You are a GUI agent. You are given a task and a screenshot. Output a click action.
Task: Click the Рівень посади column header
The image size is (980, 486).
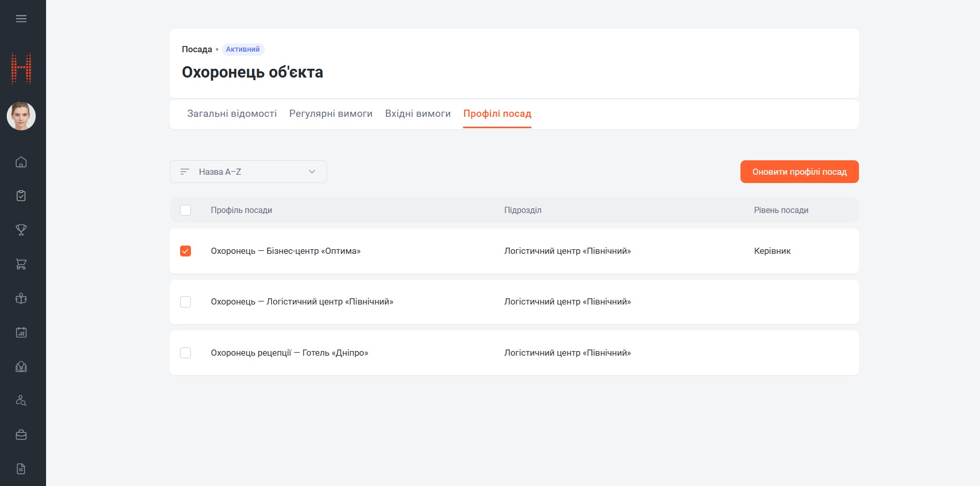coord(781,210)
